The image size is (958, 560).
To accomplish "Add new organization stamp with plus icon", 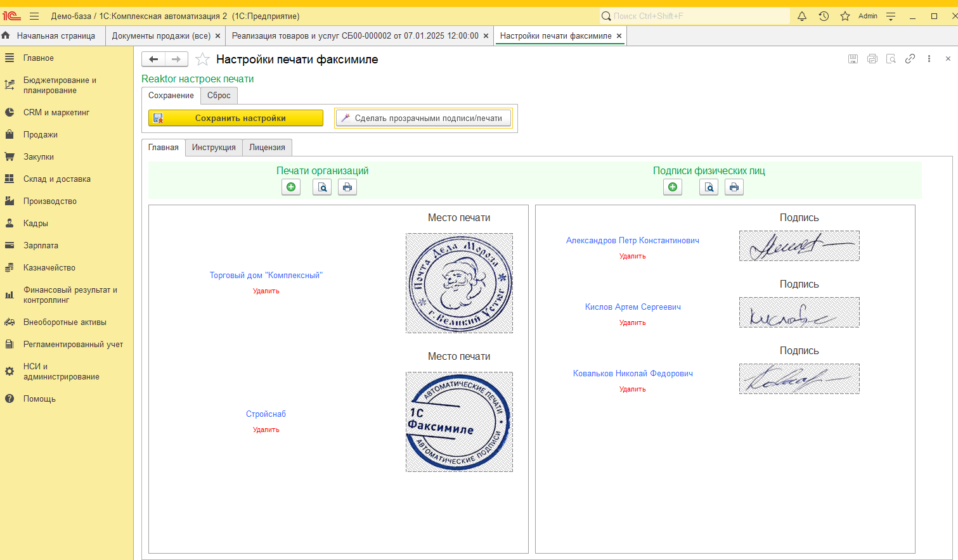I will coord(291,188).
